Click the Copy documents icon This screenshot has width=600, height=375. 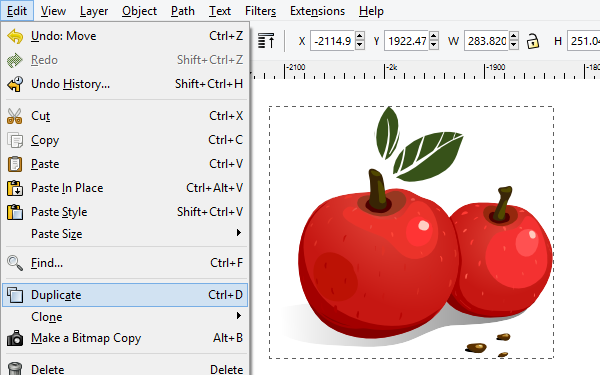15,140
